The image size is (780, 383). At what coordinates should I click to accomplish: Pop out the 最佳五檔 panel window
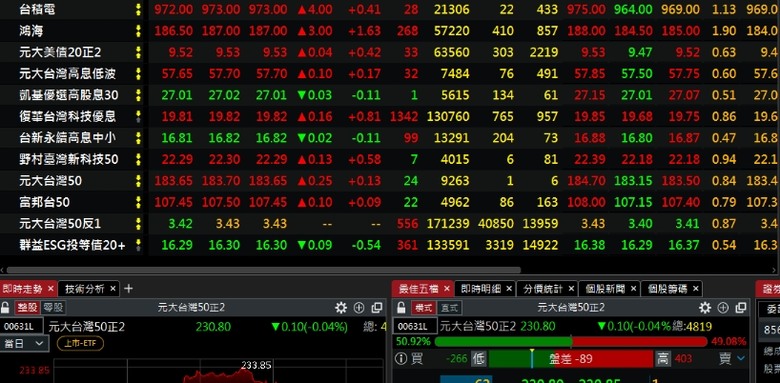pyautogui.click(x=741, y=308)
